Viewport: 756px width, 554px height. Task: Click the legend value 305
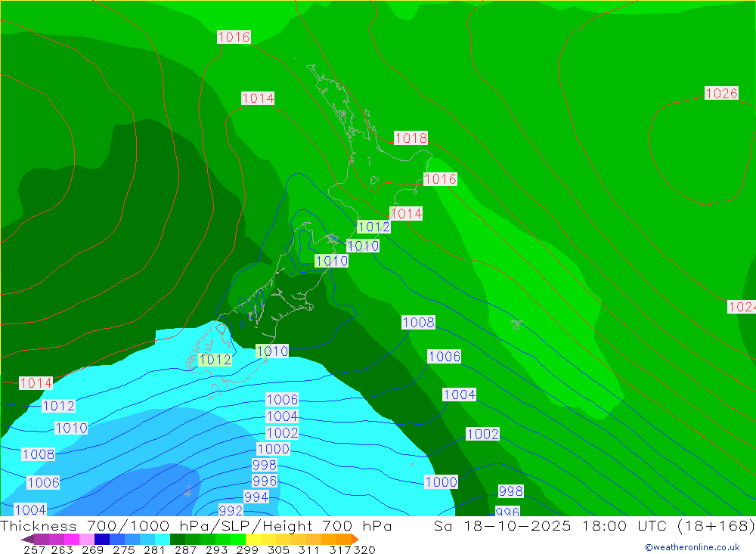click(277, 549)
